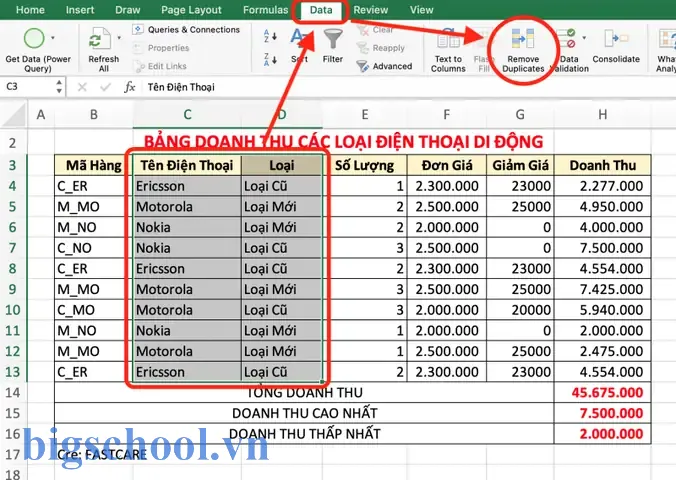The image size is (676, 480).
Task: Click cell C_NO in row 7
Action: 94,248
